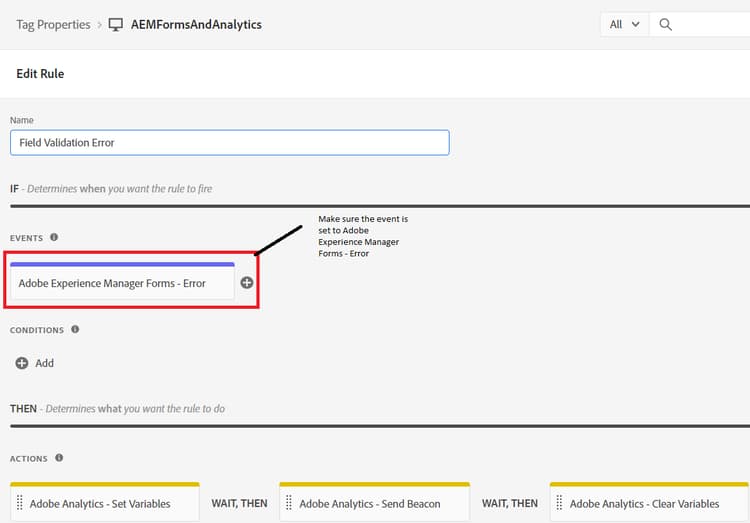750x523 pixels.
Task: Click the Add condition plus icon
Action: pos(22,363)
